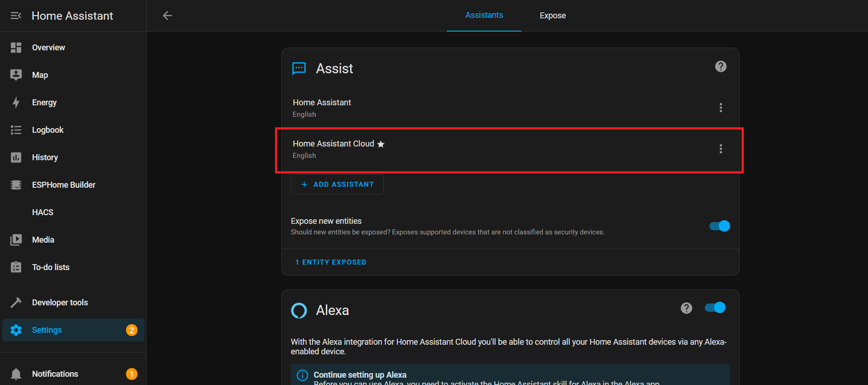The width and height of the screenshot is (868, 385).
Task: Click the Media play icon
Action: point(16,240)
